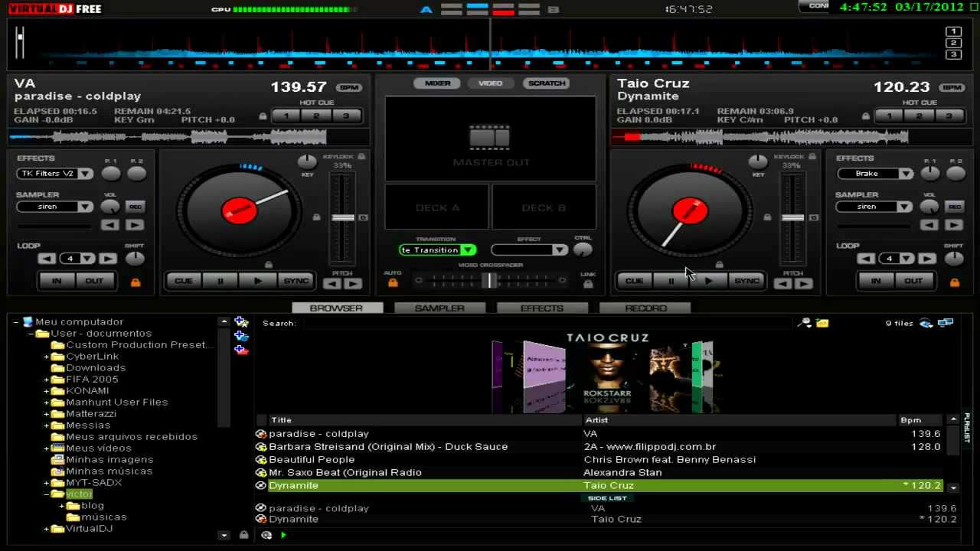Viewport: 980px width, 551px height.
Task: Click the automix disc icon at browser bottom
Action: click(266, 535)
